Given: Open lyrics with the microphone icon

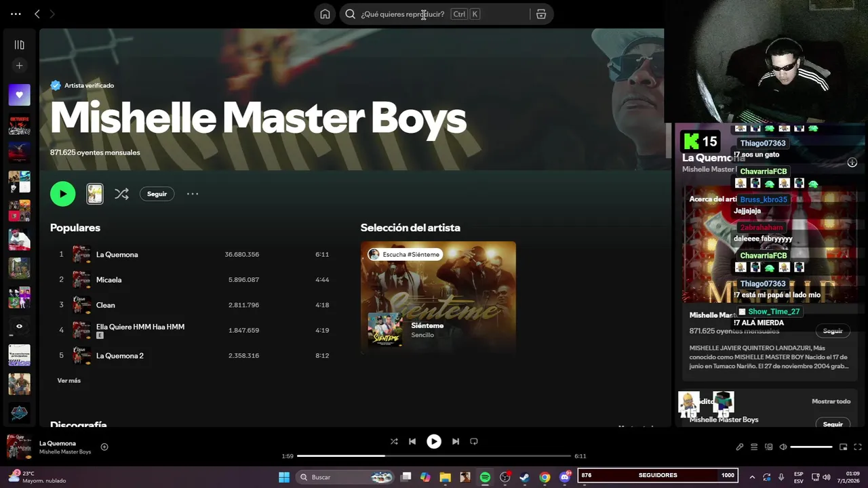Looking at the screenshot, I should pos(740,447).
